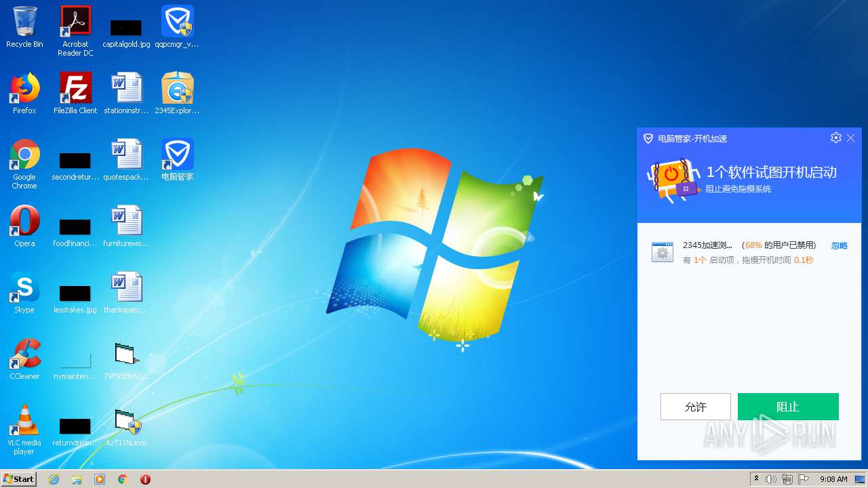Launch Skype from the desktop
The width and height of the screenshot is (868, 488).
pos(24,293)
